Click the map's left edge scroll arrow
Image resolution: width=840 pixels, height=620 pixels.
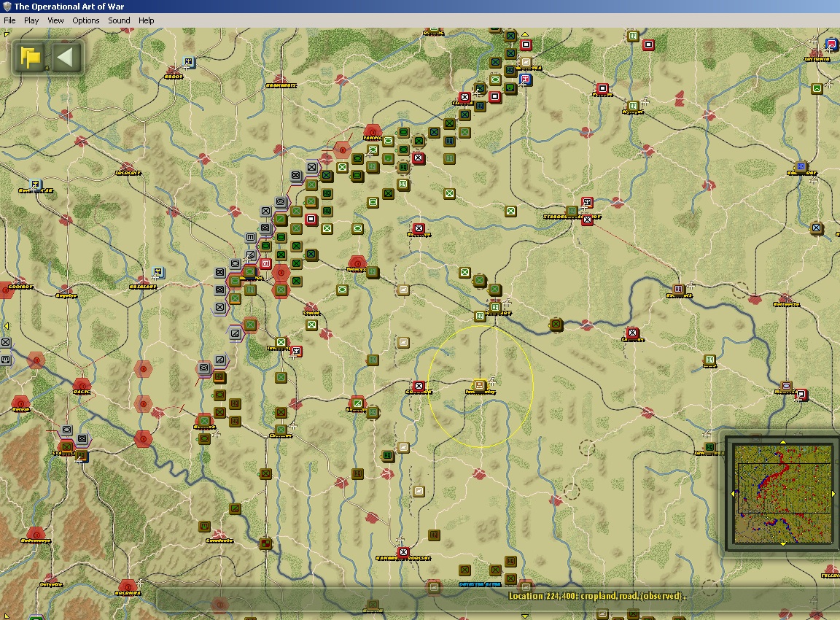(x=7, y=326)
